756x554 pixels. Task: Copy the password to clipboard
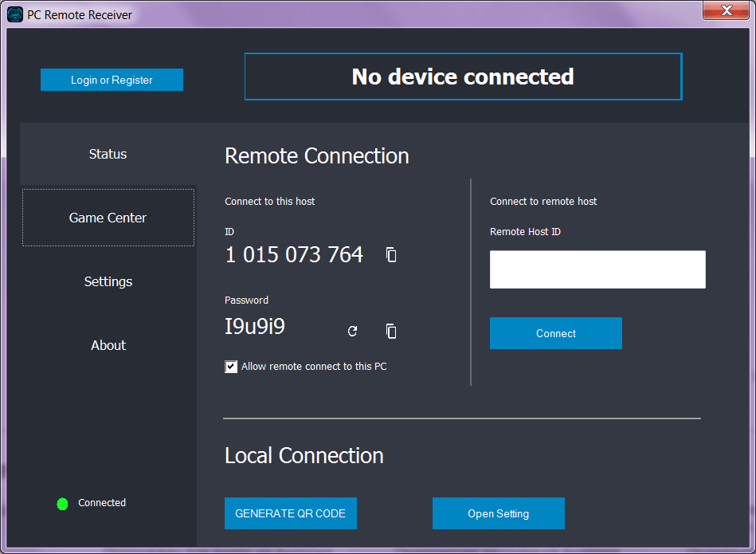(x=391, y=331)
